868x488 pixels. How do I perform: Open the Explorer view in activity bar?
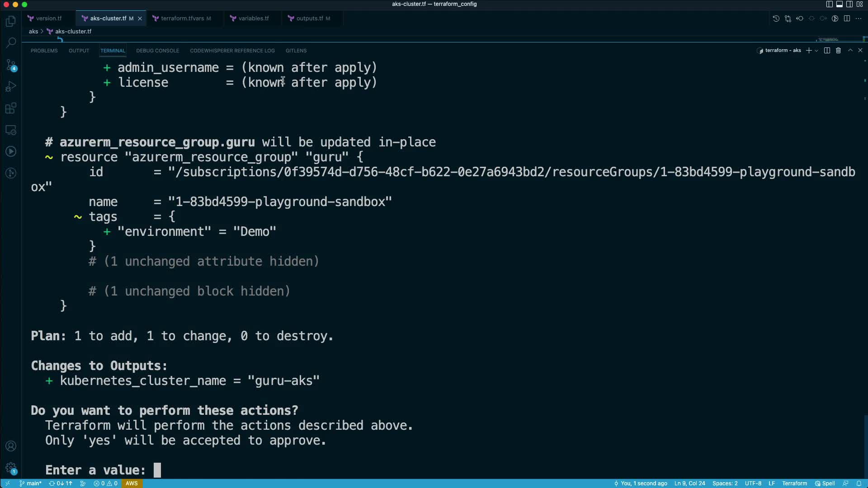(11, 21)
